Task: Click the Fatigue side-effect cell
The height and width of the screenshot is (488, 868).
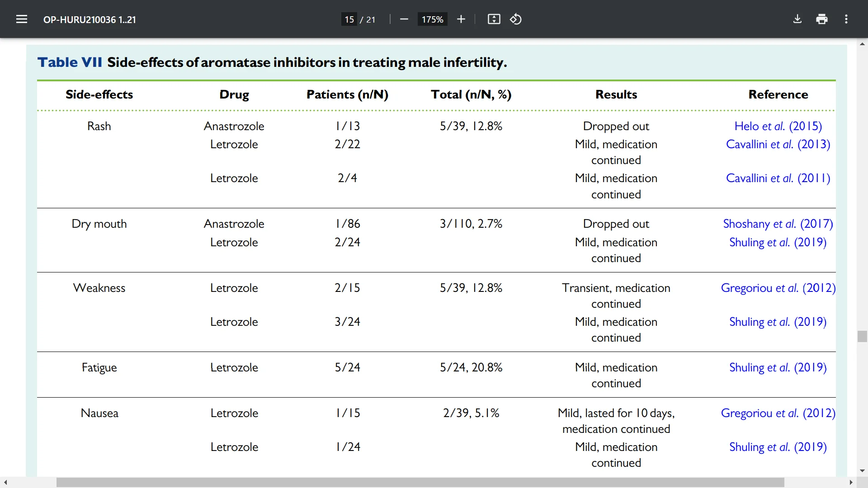Action: tap(99, 367)
